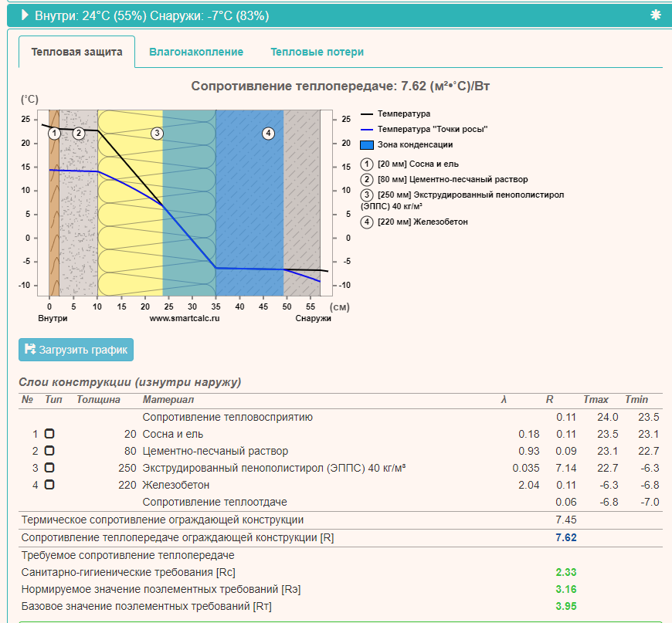This screenshot has width=672, height=623.
Task: Expand the climate conditions triangle arrow
Action: [x=25, y=15]
